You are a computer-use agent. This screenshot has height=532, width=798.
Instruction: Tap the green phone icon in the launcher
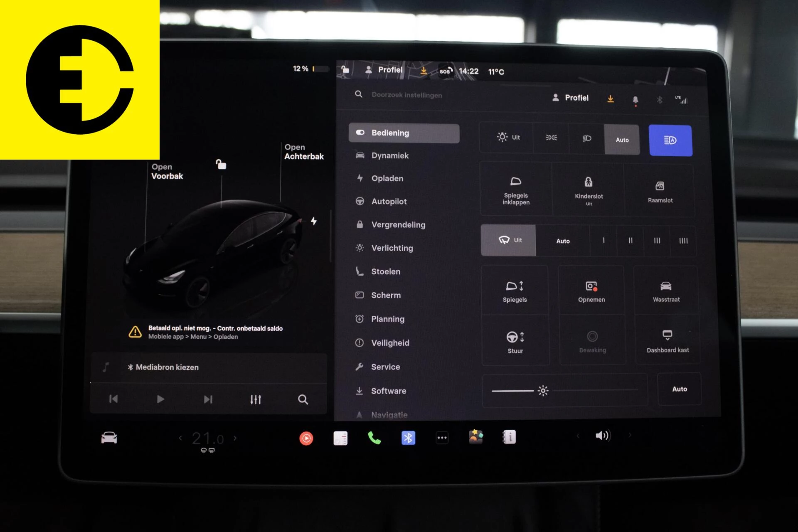374,438
